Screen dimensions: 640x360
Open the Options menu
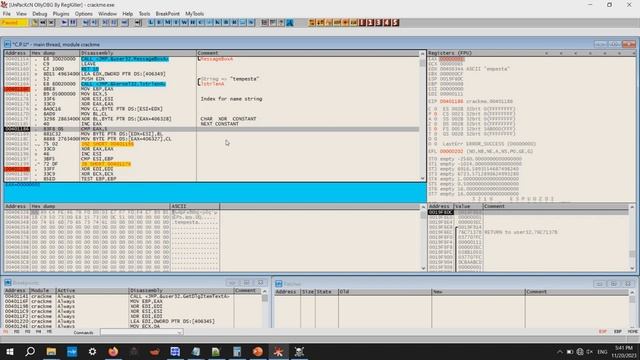point(84,13)
